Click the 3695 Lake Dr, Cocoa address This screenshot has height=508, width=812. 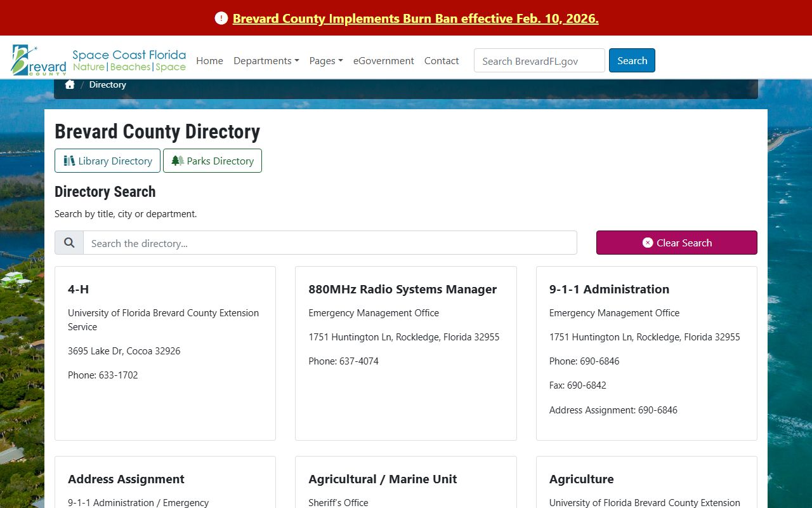[124, 351]
